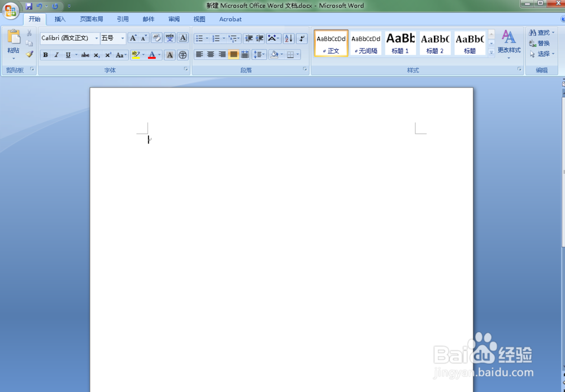
Task: Switch to the 视图 tab
Action: point(199,19)
